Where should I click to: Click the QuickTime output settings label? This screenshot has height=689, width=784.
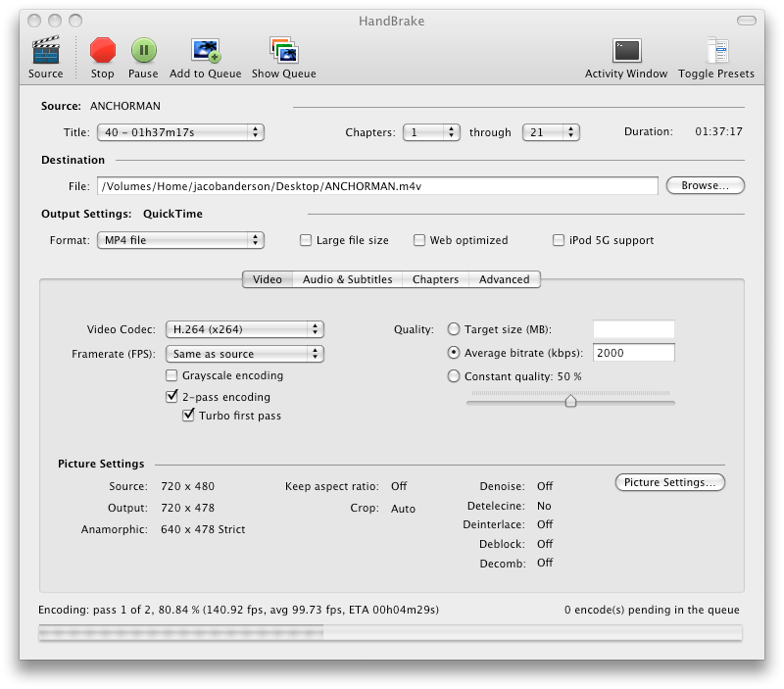(x=173, y=214)
